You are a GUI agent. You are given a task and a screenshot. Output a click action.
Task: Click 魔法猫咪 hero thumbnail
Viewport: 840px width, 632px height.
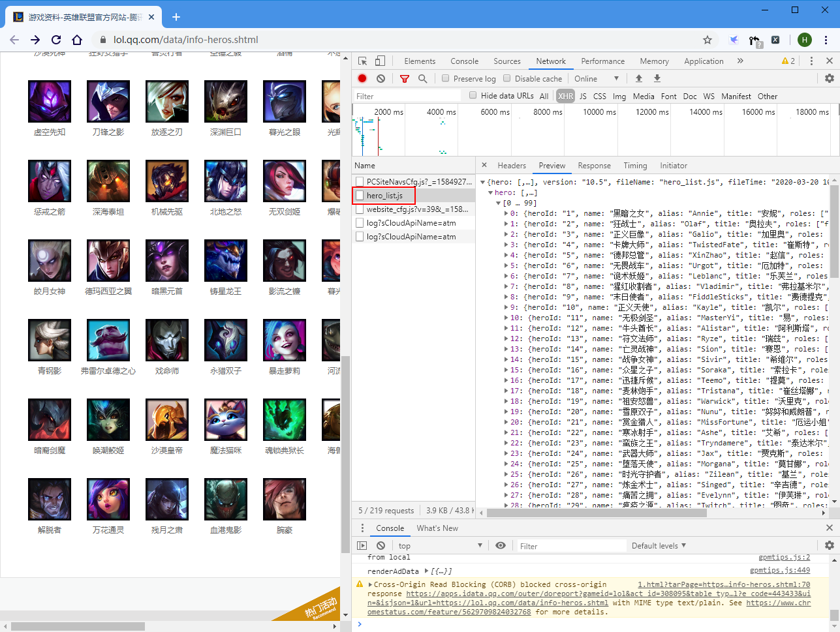click(226, 420)
